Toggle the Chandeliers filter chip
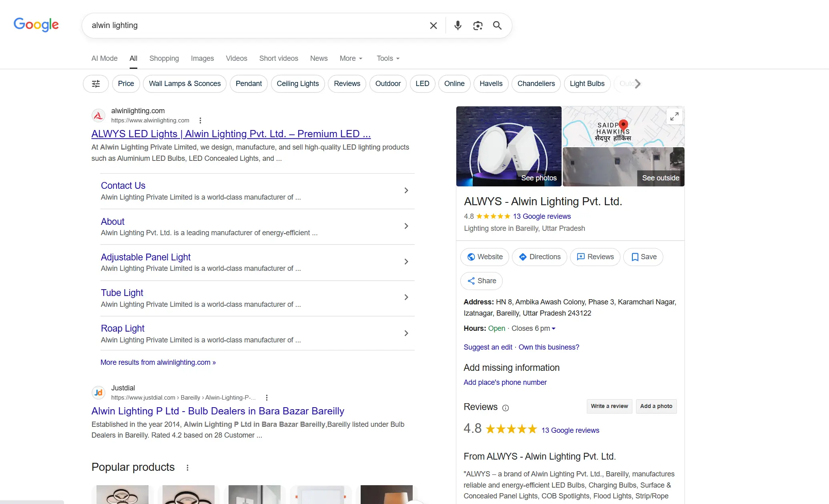Image resolution: width=829 pixels, height=504 pixels. coord(536,84)
